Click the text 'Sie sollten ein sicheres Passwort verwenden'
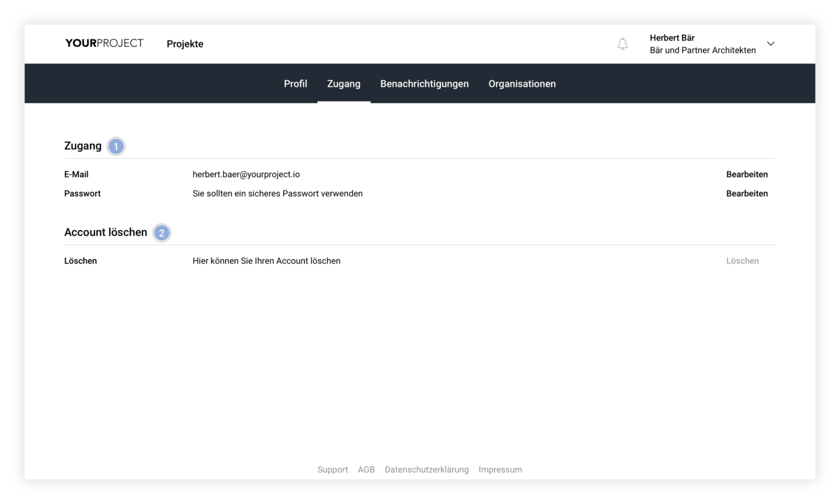The image size is (840, 504). coord(277,193)
